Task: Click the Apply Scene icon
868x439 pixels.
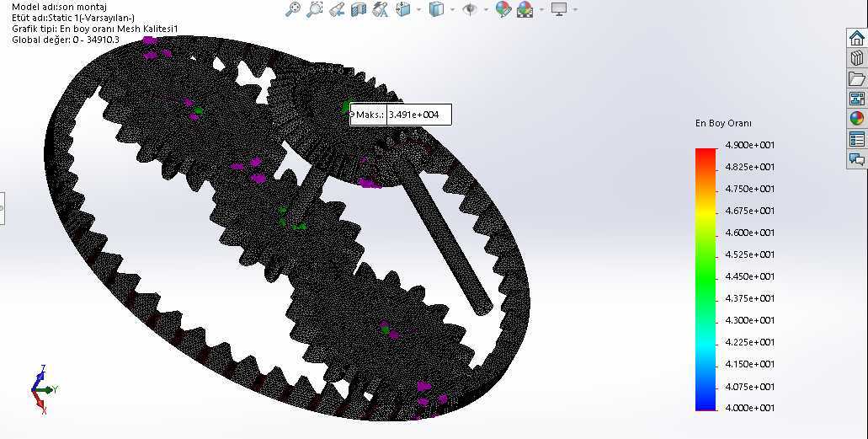Action: pos(525,9)
